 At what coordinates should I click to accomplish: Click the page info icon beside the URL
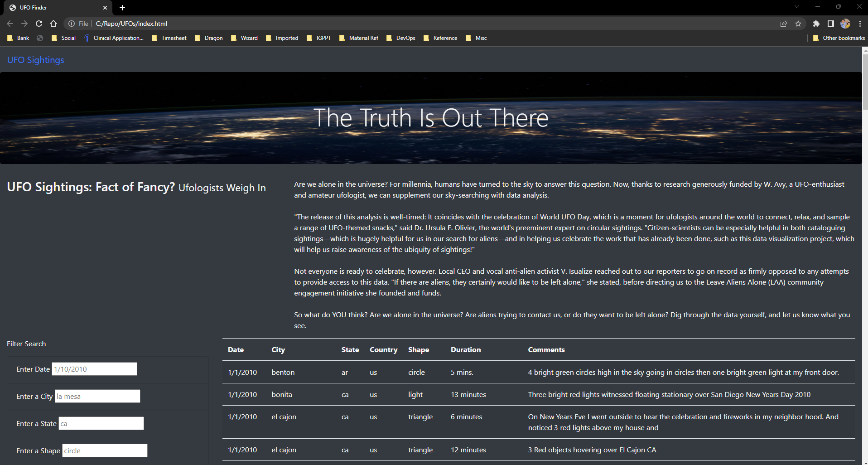pyautogui.click(x=72, y=24)
